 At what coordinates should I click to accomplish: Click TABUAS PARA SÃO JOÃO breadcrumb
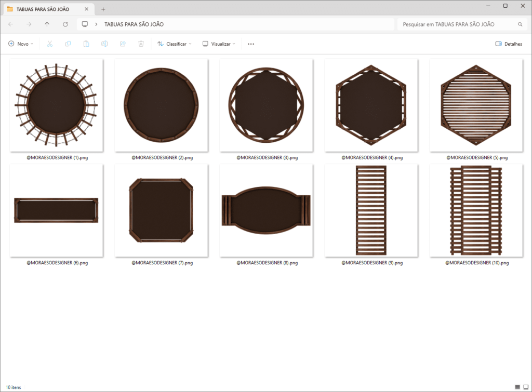click(x=134, y=24)
